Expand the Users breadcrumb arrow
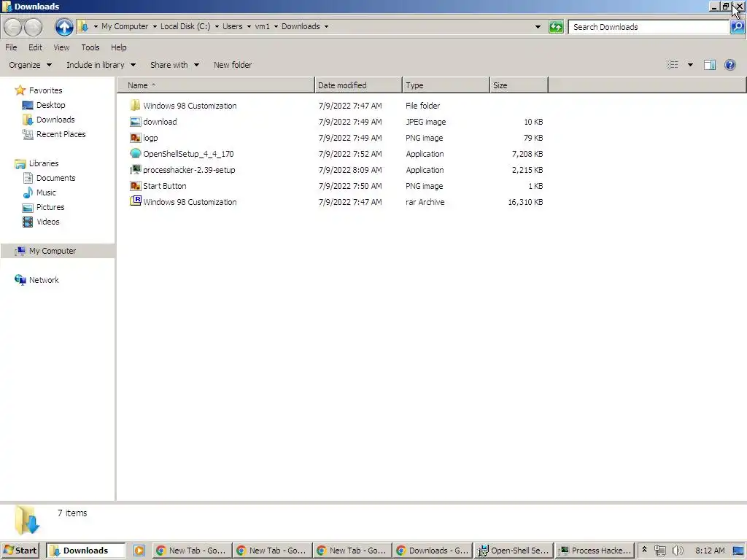This screenshot has width=747, height=560. pos(249,27)
